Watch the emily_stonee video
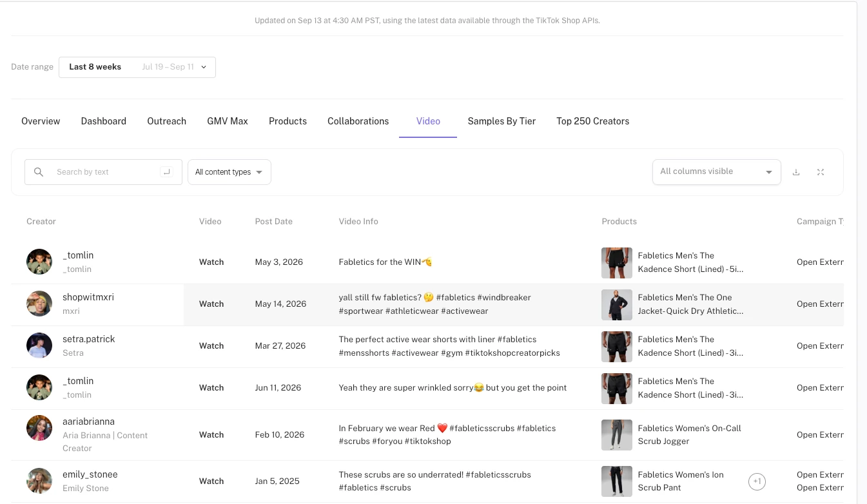The image size is (867, 504). [x=211, y=481]
